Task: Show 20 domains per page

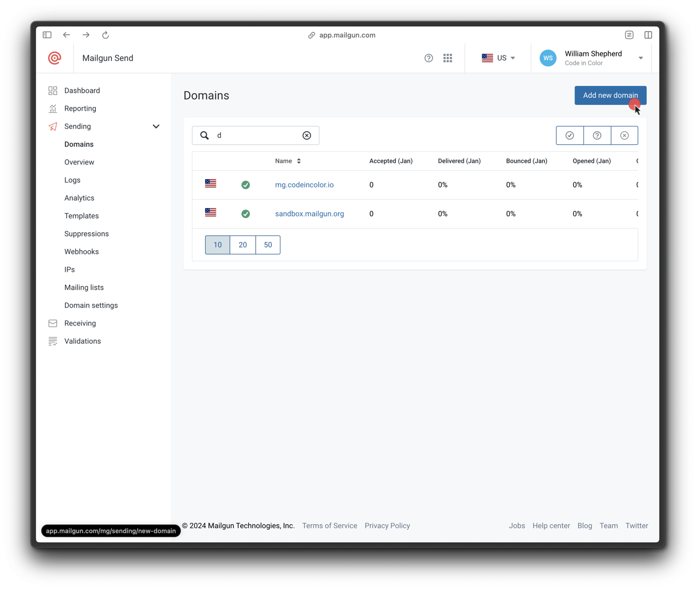Action: (x=243, y=245)
